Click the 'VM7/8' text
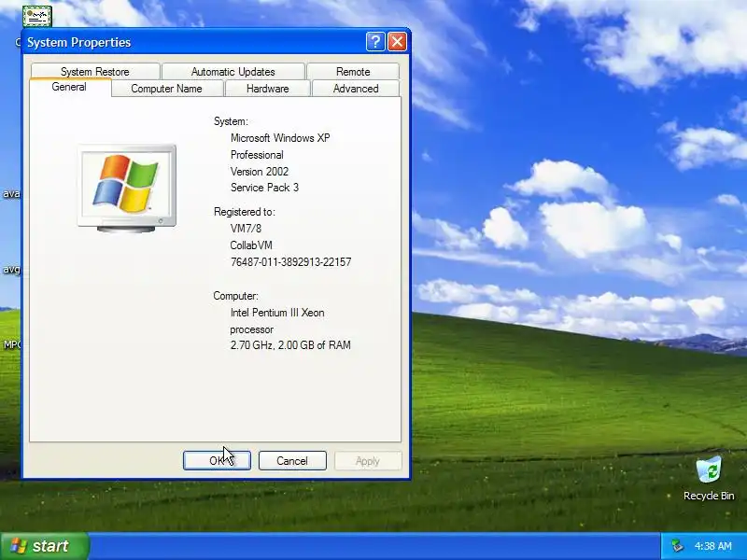Image resolution: width=747 pixels, height=560 pixels. [246, 229]
